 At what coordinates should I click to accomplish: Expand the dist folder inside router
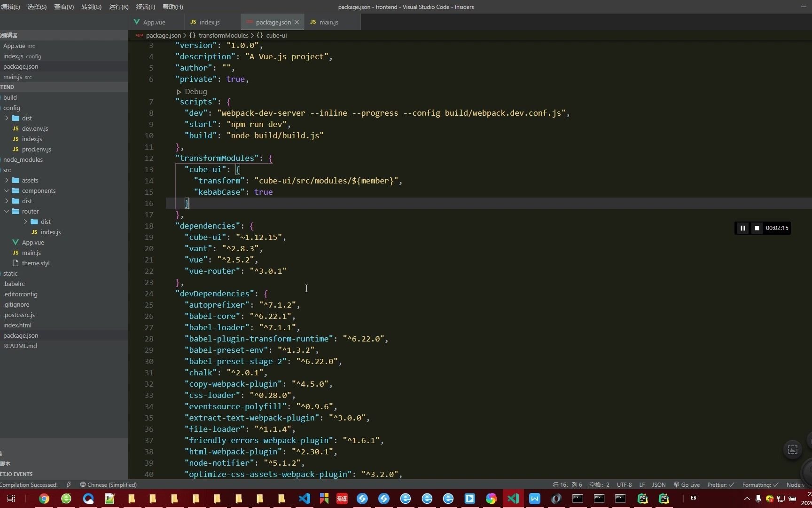click(25, 222)
